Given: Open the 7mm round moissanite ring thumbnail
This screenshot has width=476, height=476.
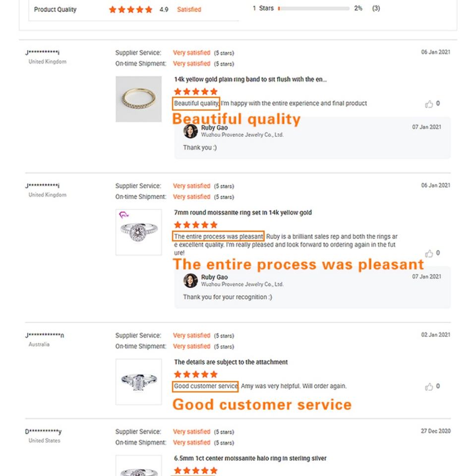Looking at the screenshot, I should coord(138,232).
